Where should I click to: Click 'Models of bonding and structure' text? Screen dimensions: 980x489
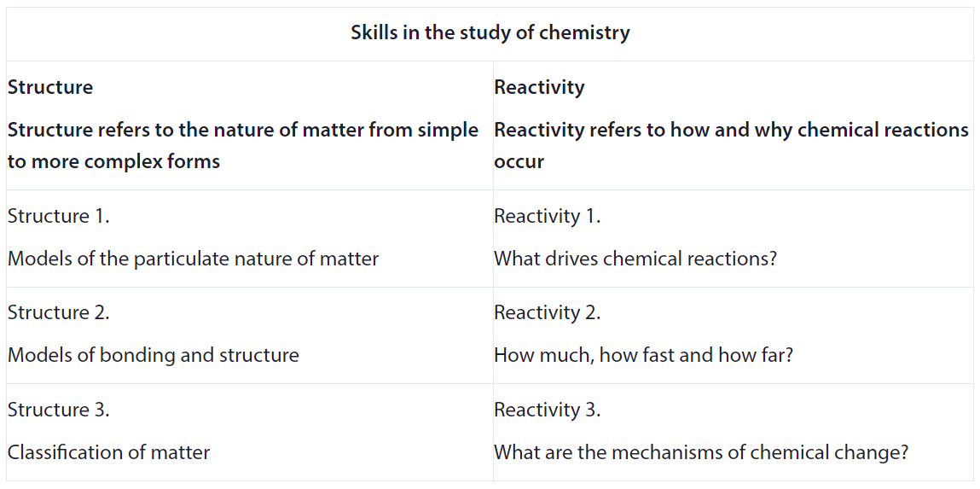click(x=154, y=356)
